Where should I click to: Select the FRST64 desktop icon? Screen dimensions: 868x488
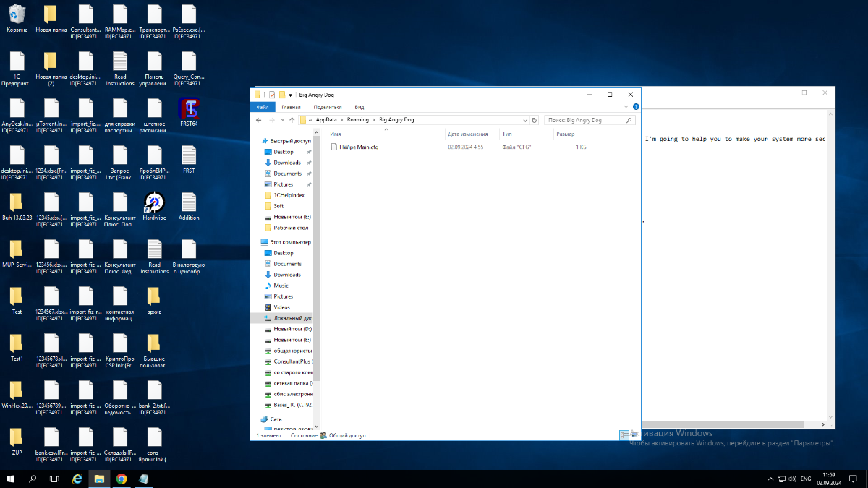coord(189,109)
